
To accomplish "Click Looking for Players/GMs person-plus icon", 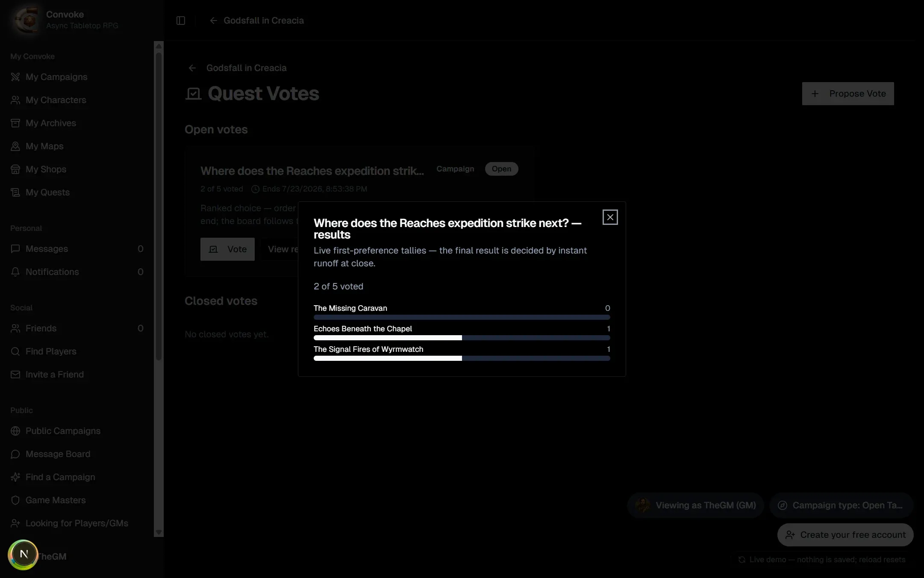I will pos(15,523).
